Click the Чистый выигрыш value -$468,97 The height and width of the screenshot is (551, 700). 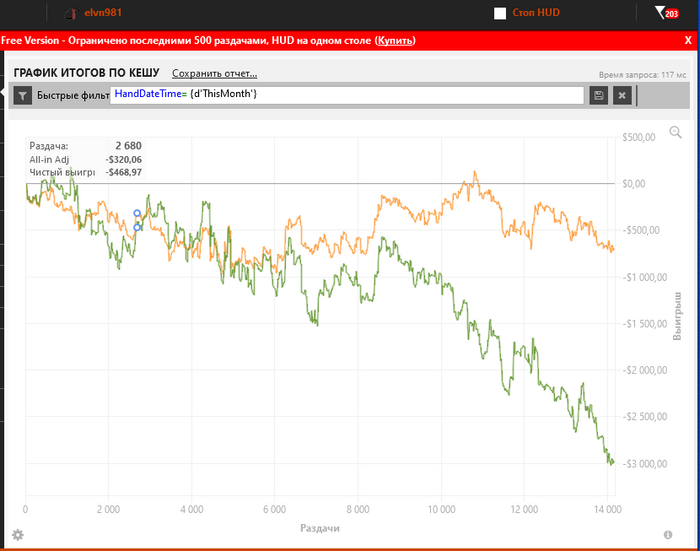point(124,172)
